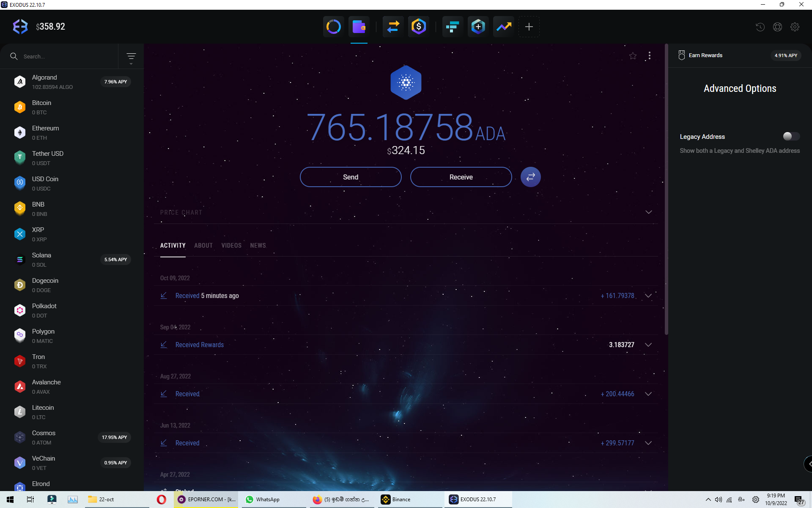Screen dimensions: 812x508
Task: Click the 0.95% APY badge for VeChain
Action: (x=115, y=463)
